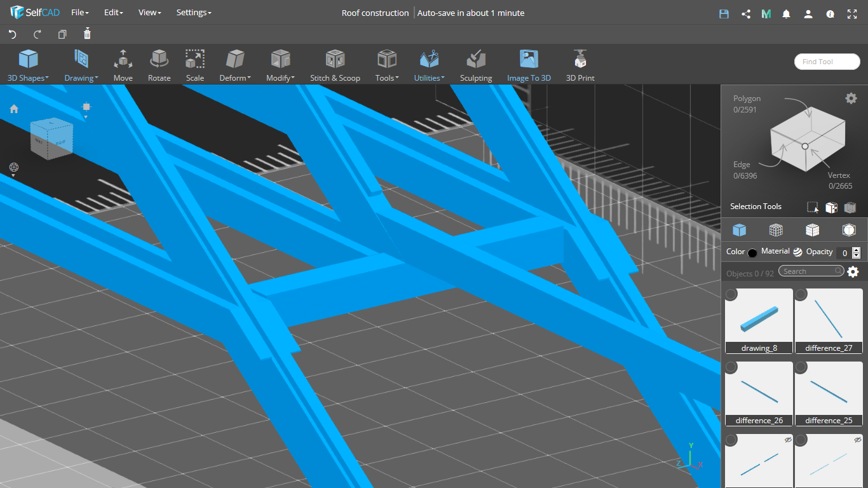Open the File menu
The width and height of the screenshot is (868, 488).
[x=80, y=13]
